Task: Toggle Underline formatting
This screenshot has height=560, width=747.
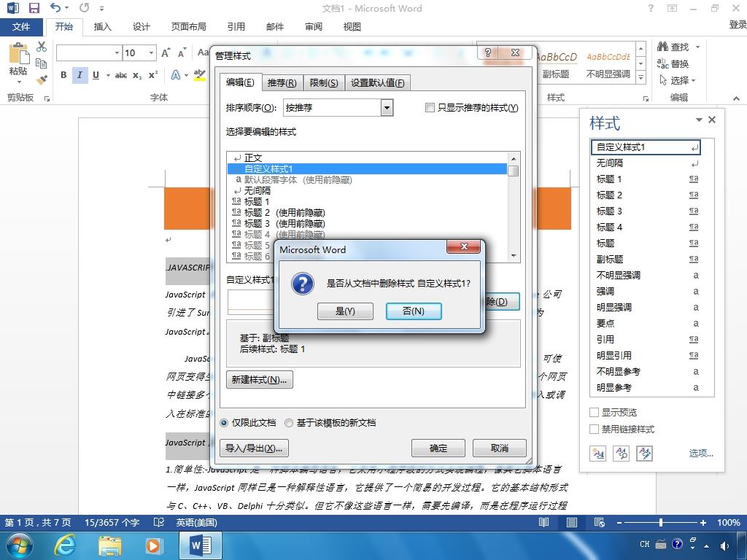Action: pyautogui.click(x=96, y=75)
